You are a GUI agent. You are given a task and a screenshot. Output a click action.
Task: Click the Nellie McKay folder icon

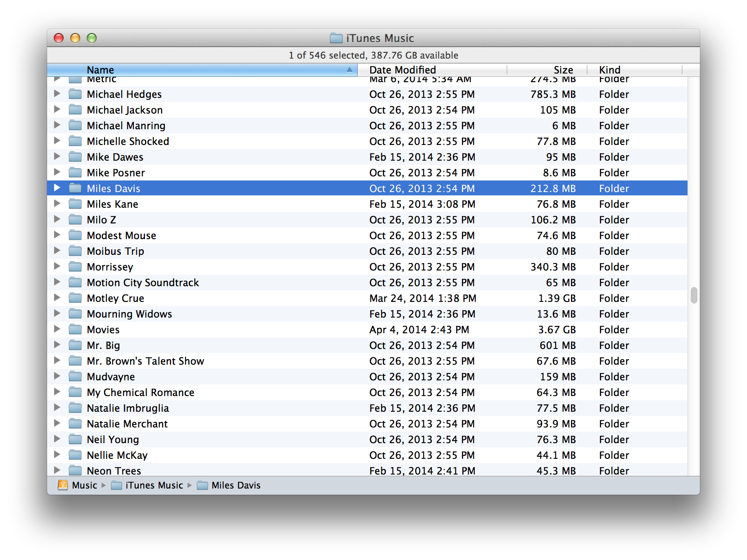[x=75, y=455]
